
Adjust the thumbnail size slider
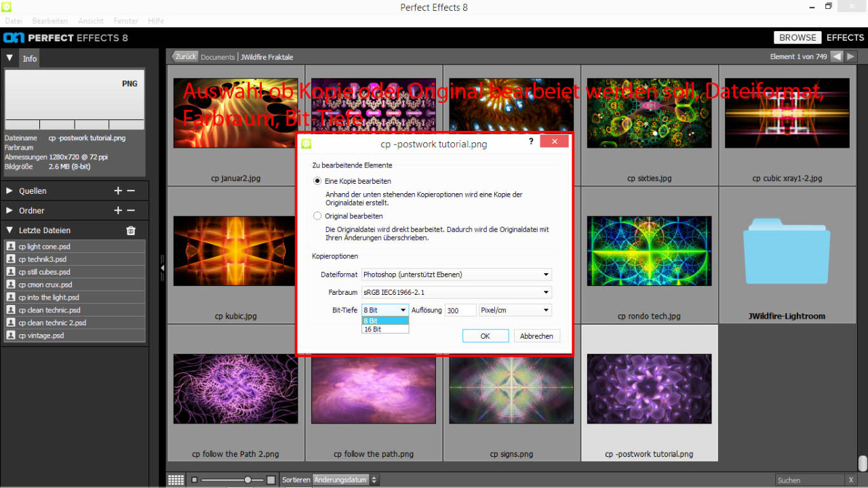[x=231, y=480]
